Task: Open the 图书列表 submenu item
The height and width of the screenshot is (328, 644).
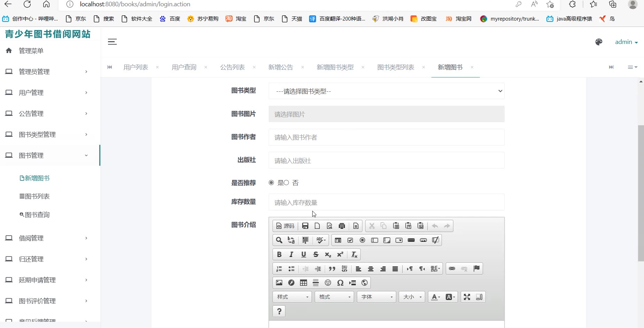Action: [x=35, y=196]
